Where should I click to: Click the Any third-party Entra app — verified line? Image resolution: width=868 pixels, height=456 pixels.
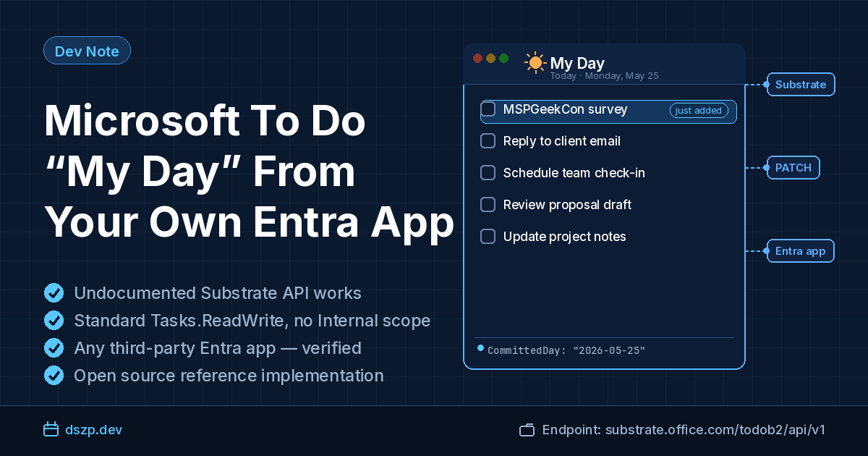218,348
